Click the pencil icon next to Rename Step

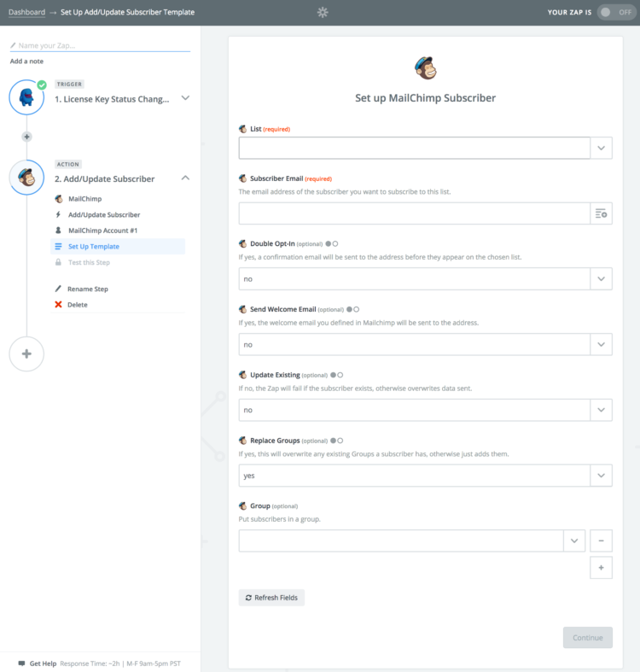click(58, 289)
